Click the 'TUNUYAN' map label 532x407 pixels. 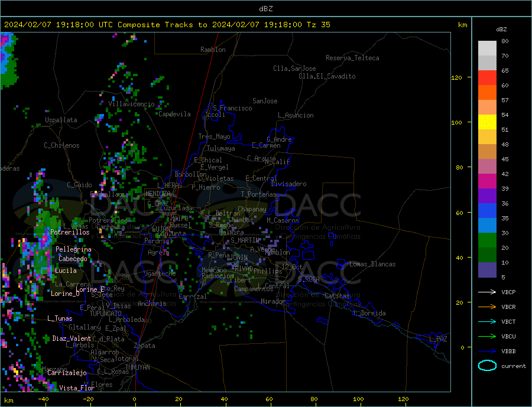pos(137,367)
